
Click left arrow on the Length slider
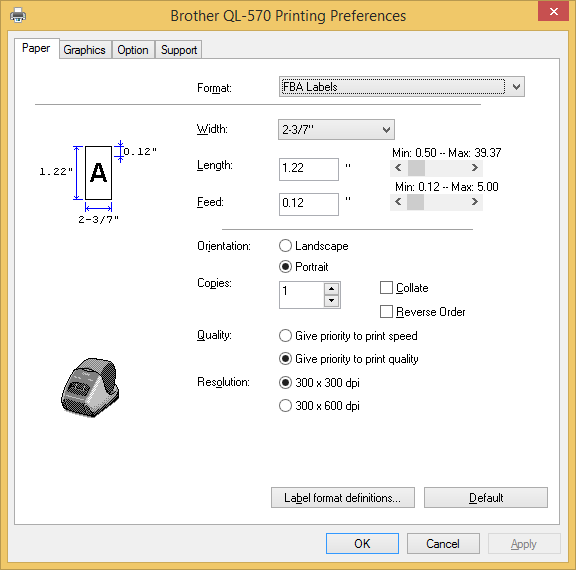(x=398, y=168)
